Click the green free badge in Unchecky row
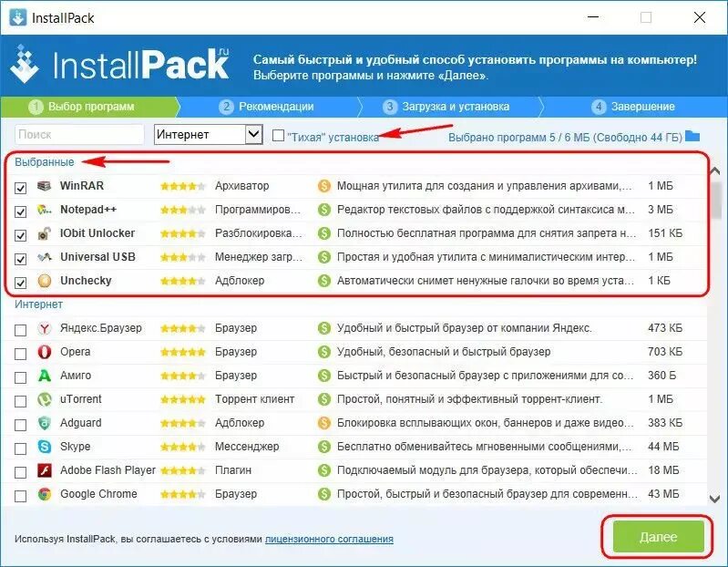The height and width of the screenshot is (567, 728). (323, 281)
